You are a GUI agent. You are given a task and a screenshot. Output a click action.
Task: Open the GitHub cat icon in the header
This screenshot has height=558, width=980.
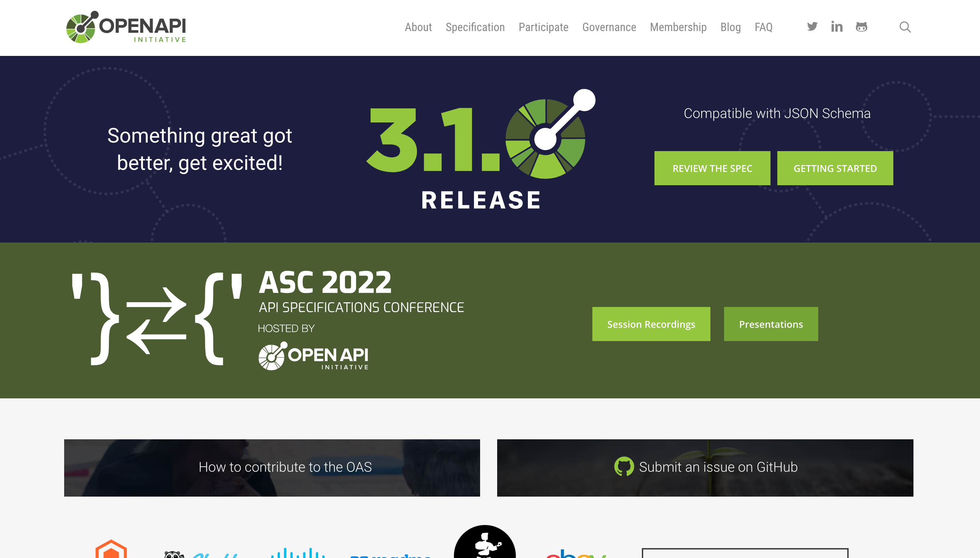coord(861,27)
